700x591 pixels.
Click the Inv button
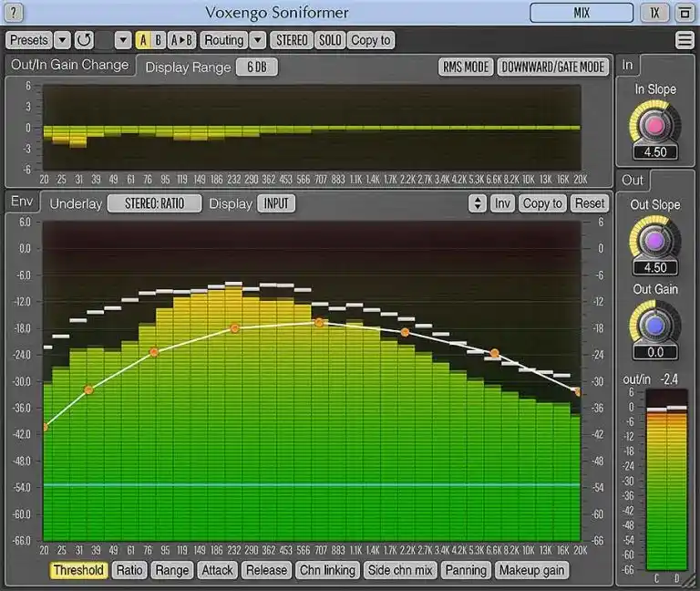(502, 203)
